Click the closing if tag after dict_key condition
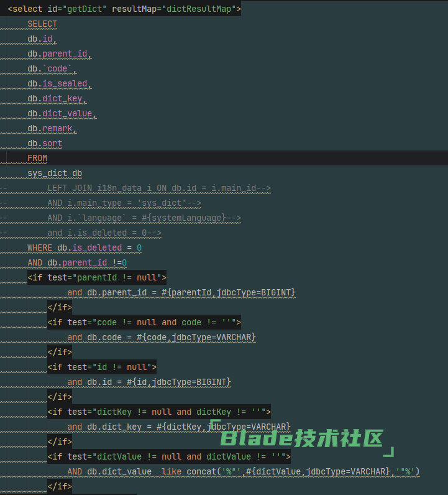Screen dimensions: 448x495 point(60,442)
